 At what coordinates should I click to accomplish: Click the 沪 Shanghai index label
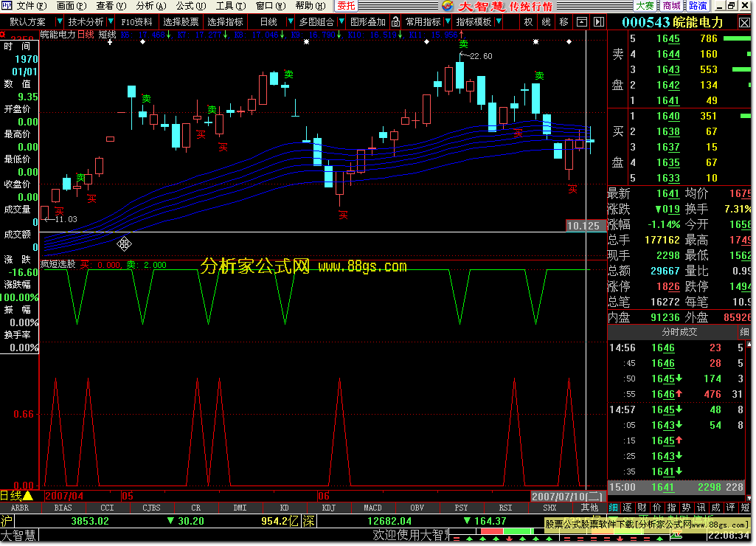[7, 521]
